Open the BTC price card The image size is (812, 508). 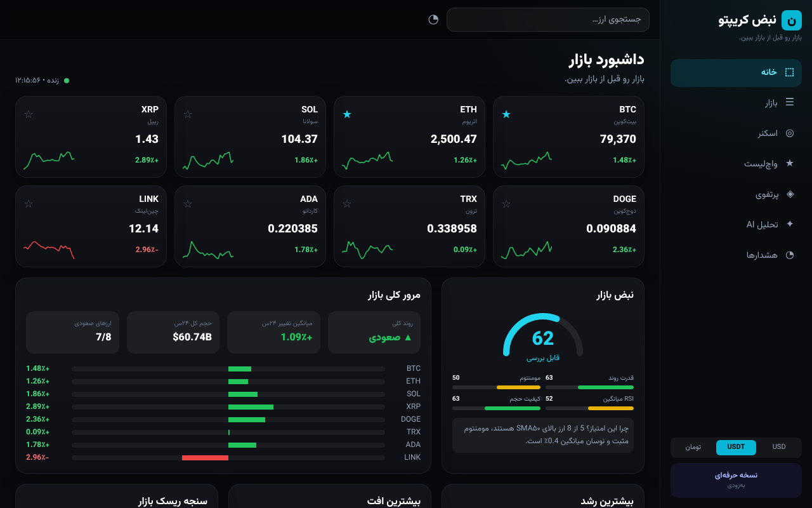tap(568, 137)
